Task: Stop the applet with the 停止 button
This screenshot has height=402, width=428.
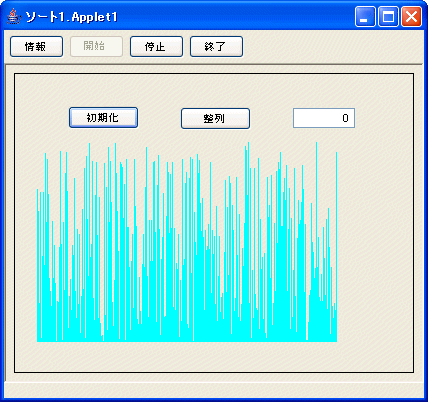Action: pyautogui.click(x=156, y=47)
